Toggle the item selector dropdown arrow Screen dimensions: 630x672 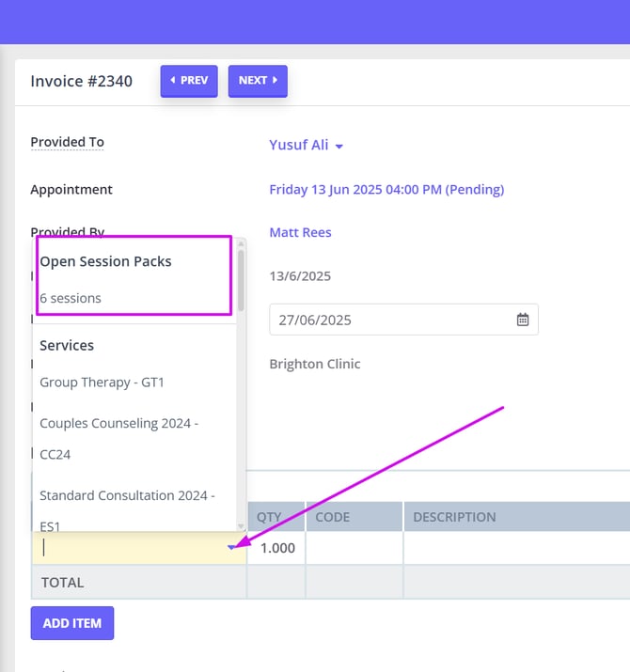coord(232,548)
